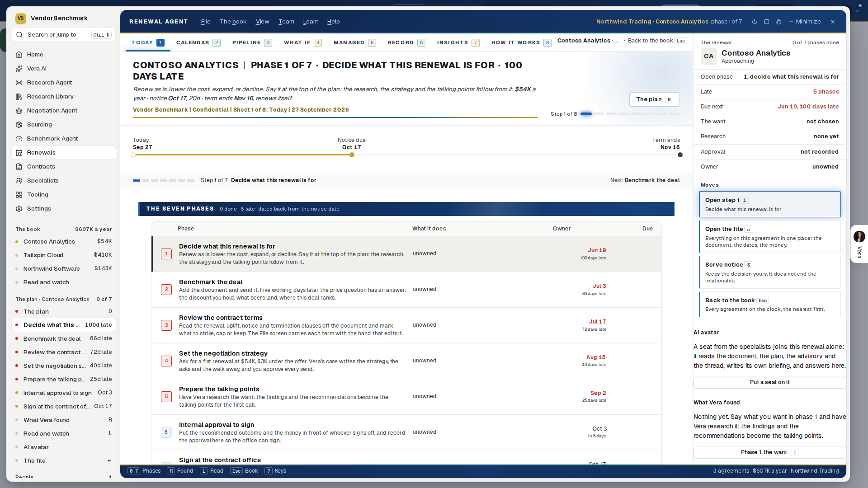
Task: Open Settings gear in sidebar
Action: (x=63, y=208)
